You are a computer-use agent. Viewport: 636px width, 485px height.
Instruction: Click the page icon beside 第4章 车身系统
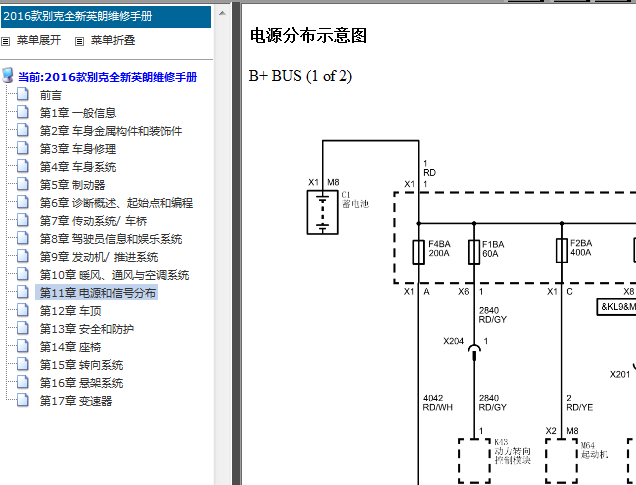pos(23,166)
